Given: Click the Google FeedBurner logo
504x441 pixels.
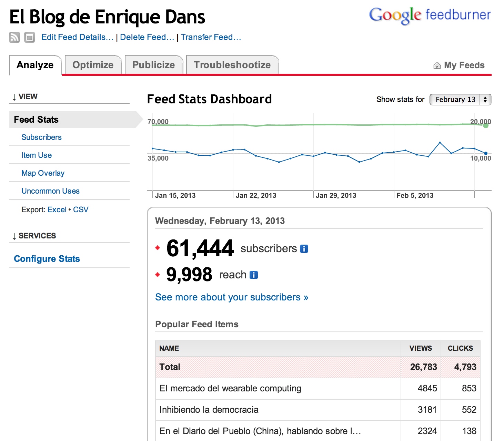Looking at the screenshot, I should 430,16.
